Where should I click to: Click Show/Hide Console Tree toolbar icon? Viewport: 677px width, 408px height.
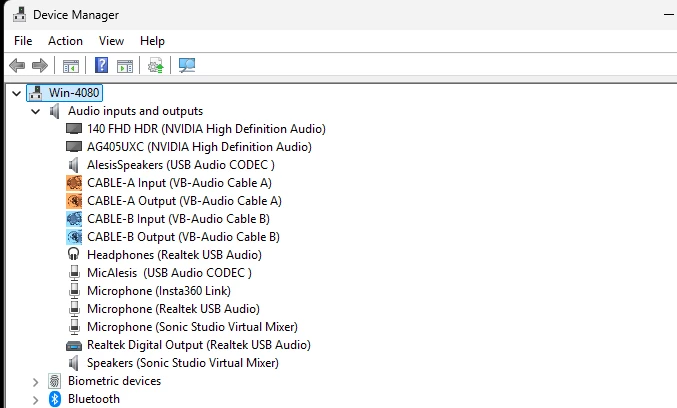coord(71,66)
